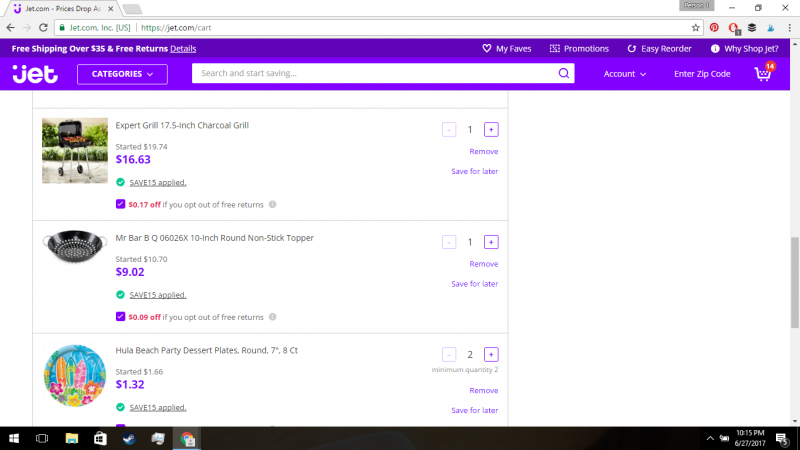The width and height of the screenshot is (800, 450).
Task: Open Why Shop Jet? in top bar
Action: [744, 48]
